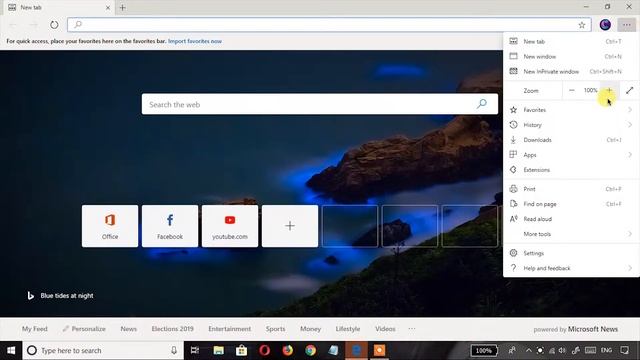Launch Firefox from taskbar

pyautogui.click(x=287, y=350)
